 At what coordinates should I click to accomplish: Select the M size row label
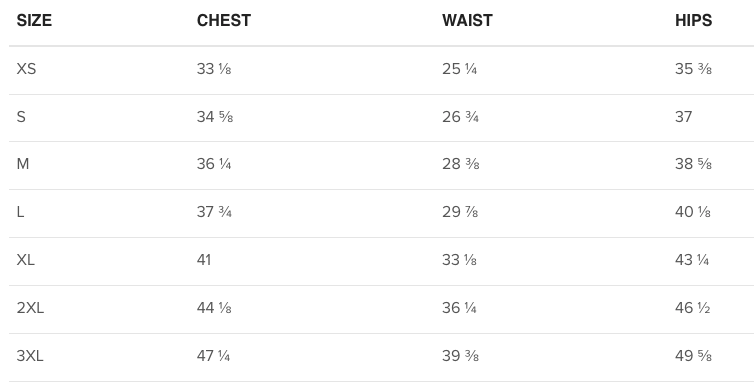tap(23, 164)
